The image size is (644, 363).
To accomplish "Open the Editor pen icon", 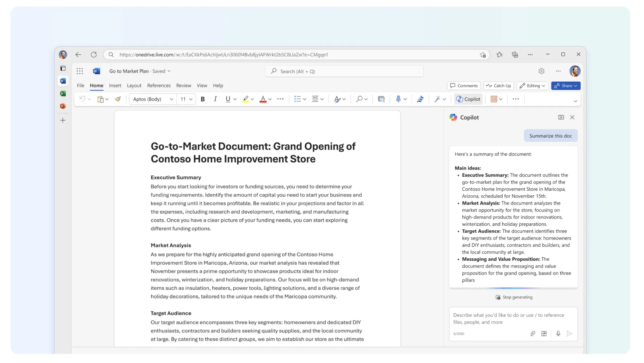I will point(420,99).
